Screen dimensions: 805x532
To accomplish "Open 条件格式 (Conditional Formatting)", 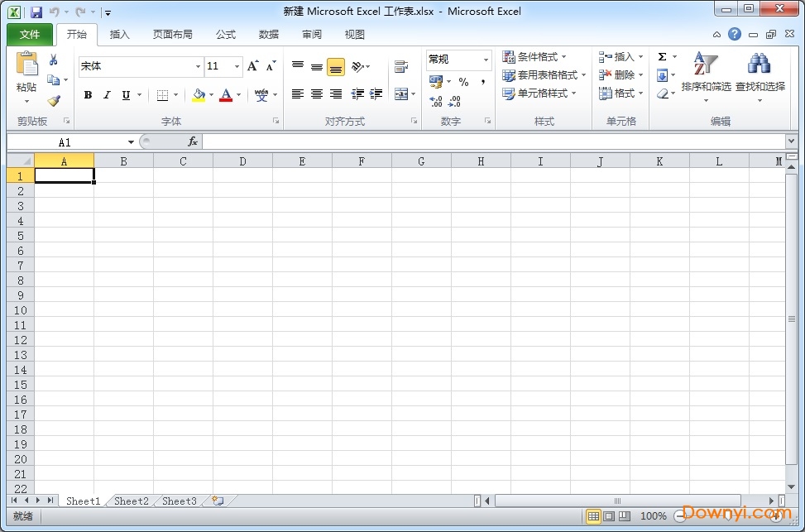I will point(537,56).
